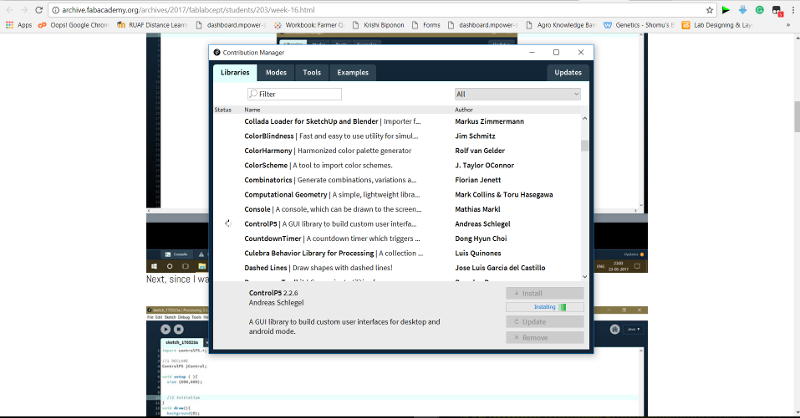Switch to the Modes tab
This screenshot has width=800, height=418.
point(276,72)
